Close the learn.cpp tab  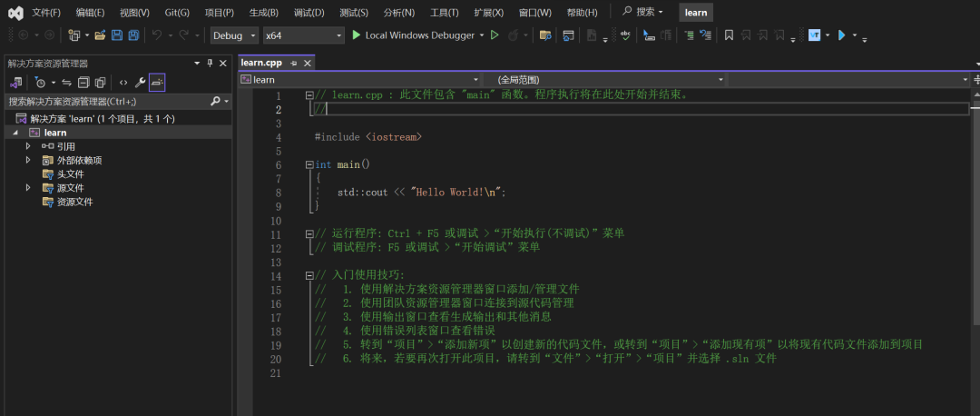307,64
